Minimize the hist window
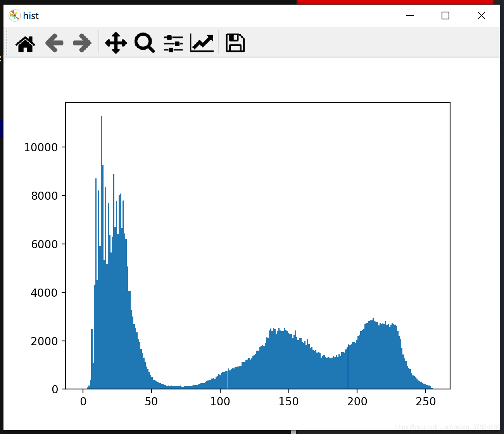This screenshot has width=504, height=434. [410, 16]
